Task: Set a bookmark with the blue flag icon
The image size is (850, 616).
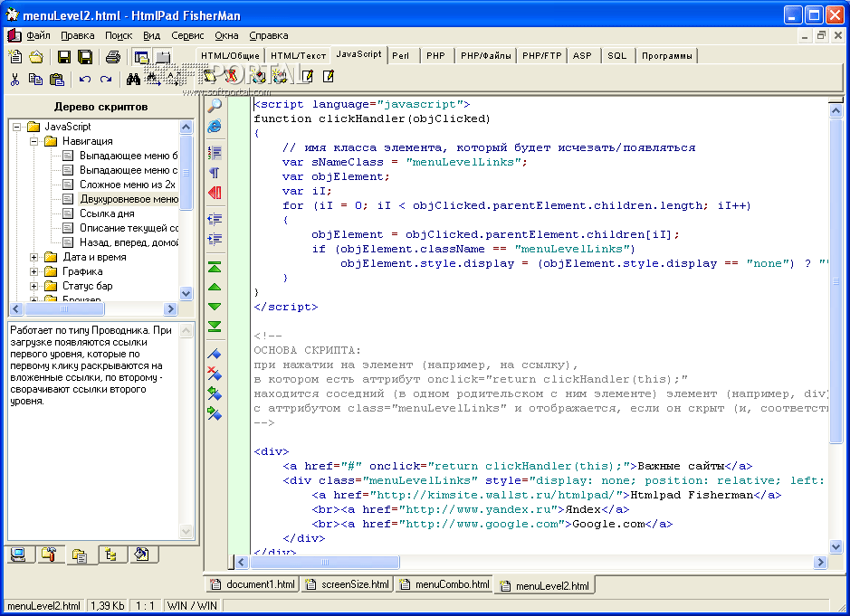Action: 215,354
